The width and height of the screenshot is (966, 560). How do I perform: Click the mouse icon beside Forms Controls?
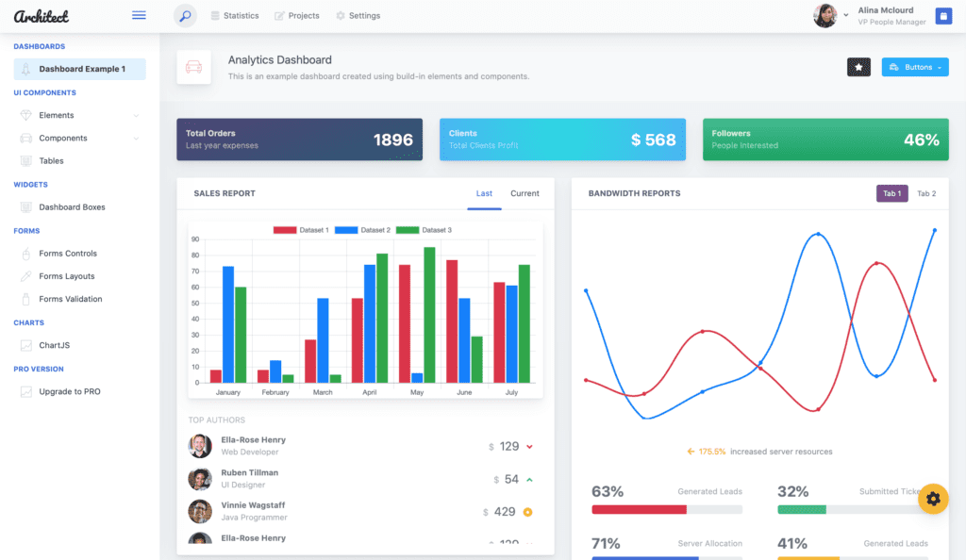25,254
